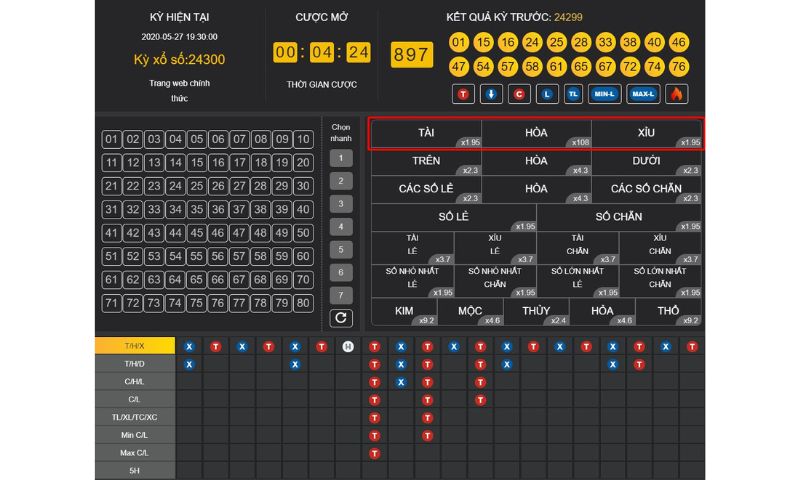Pick number 57 in the grid

click(x=239, y=257)
